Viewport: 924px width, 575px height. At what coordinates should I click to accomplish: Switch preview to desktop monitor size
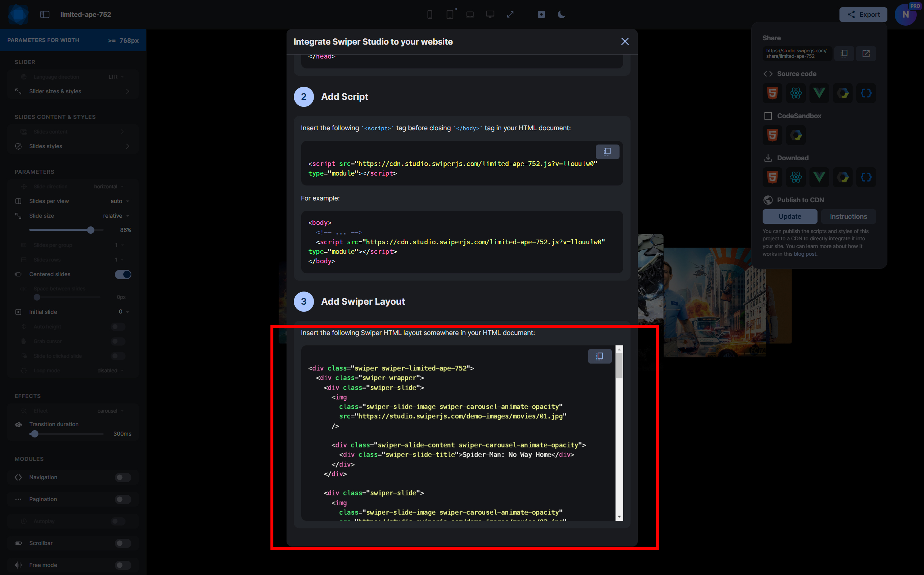(x=490, y=15)
